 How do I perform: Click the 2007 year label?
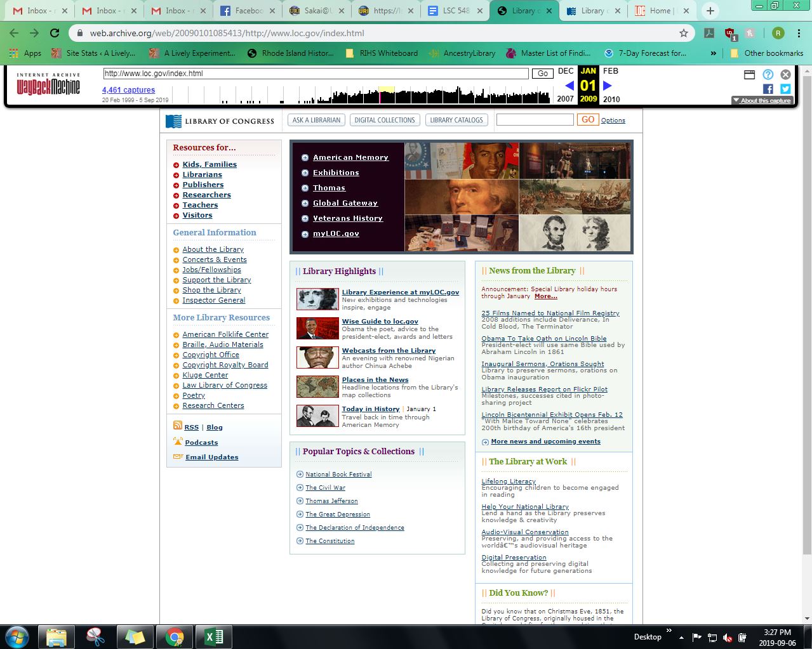click(x=565, y=99)
